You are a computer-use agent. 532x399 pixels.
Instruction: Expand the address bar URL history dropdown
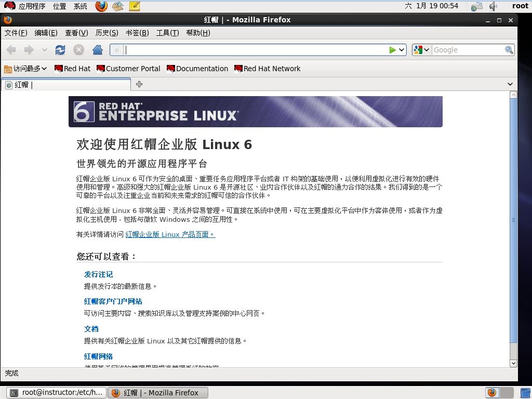click(x=402, y=50)
